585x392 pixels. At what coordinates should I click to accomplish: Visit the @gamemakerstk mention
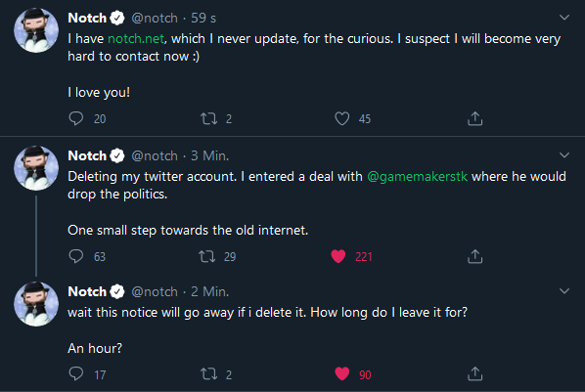(x=417, y=176)
